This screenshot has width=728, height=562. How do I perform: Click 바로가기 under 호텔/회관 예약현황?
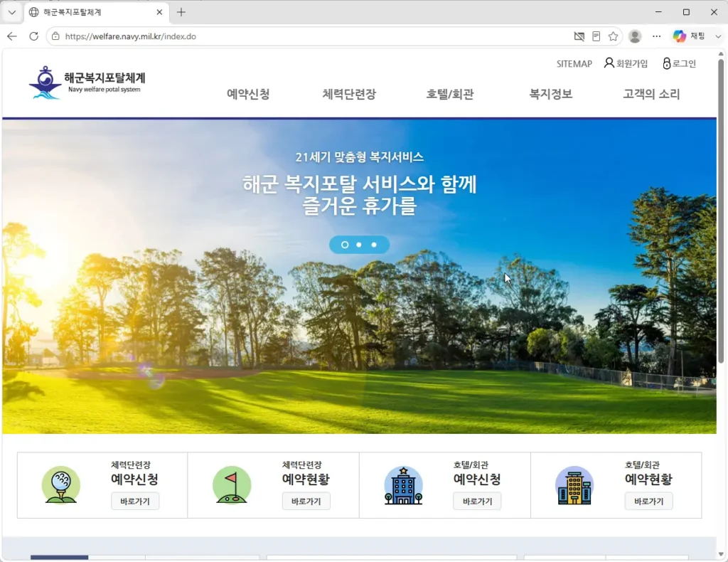click(648, 501)
